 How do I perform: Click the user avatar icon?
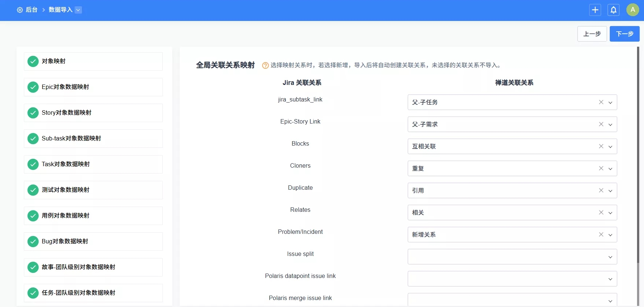click(x=633, y=10)
